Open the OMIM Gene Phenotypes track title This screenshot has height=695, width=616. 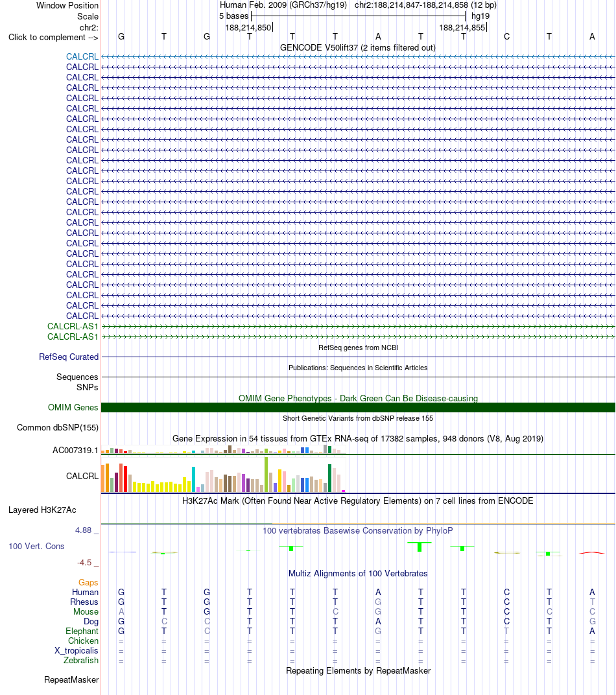point(358,398)
